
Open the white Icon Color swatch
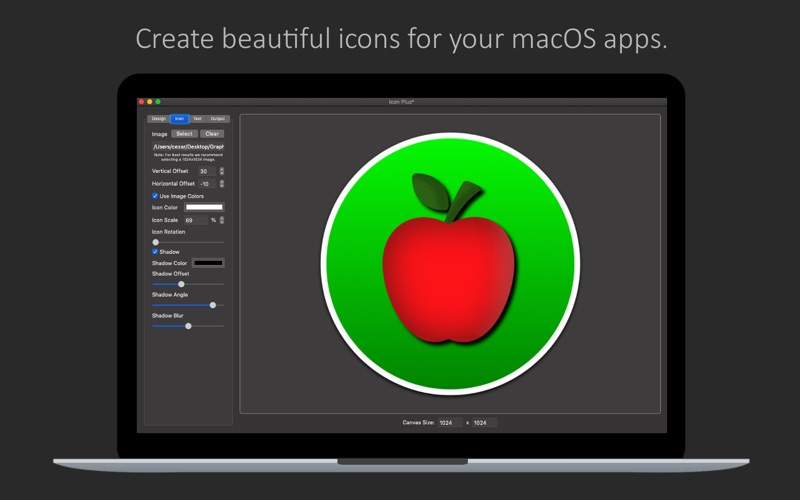tap(204, 208)
